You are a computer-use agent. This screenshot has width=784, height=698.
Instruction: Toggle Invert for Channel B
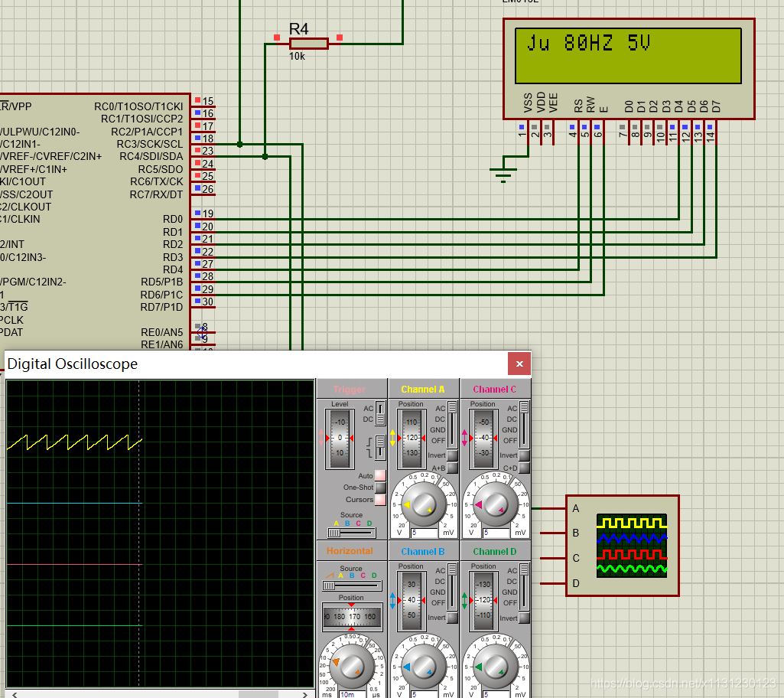[453, 618]
